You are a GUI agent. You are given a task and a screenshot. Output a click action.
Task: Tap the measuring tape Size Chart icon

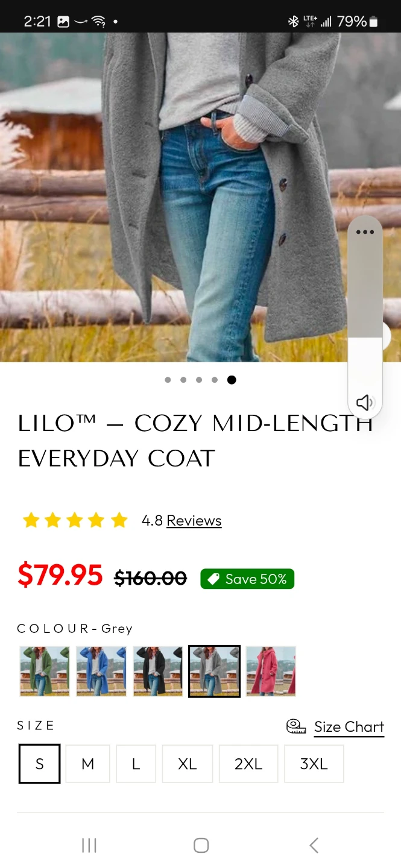pos(296,726)
